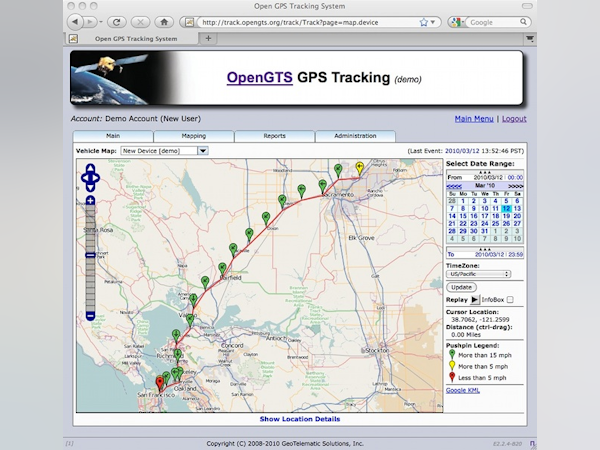Download the Google KML link
The height and width of the screenshot is (450, 600).
pos(463,390)
